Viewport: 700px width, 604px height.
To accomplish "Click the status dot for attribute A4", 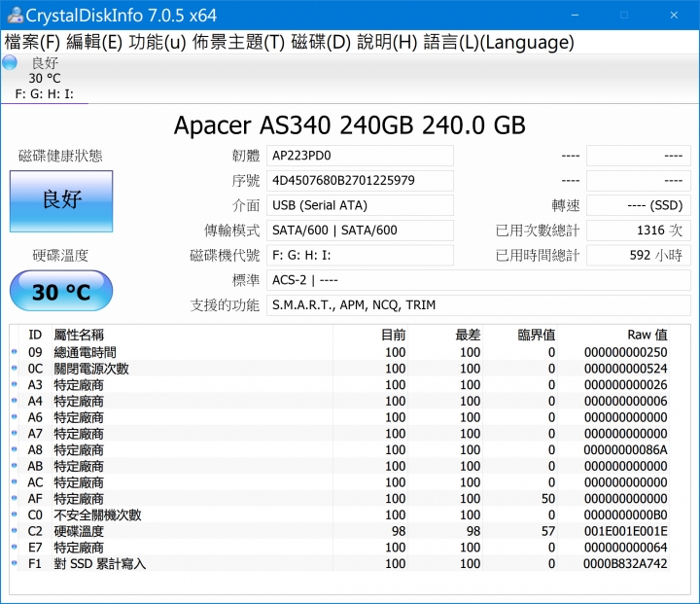I will (x=15, y=401).
